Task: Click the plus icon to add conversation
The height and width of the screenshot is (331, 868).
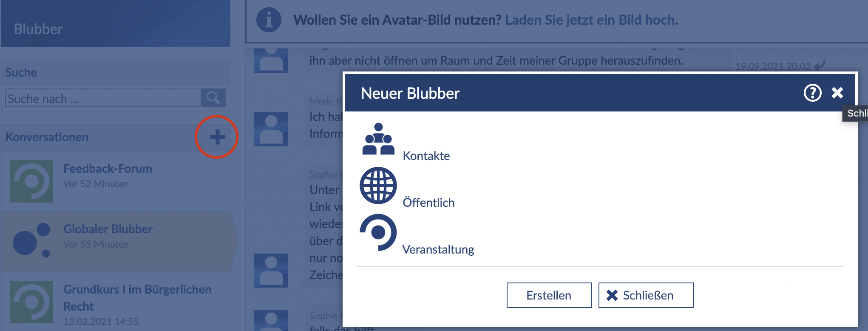Action: pos(217,137)
